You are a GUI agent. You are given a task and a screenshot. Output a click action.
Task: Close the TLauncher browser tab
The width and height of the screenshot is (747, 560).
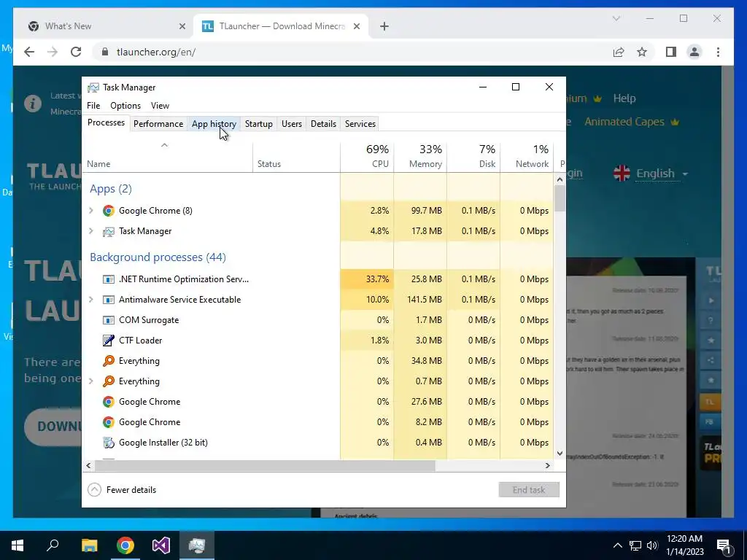[x=356, y=26]
